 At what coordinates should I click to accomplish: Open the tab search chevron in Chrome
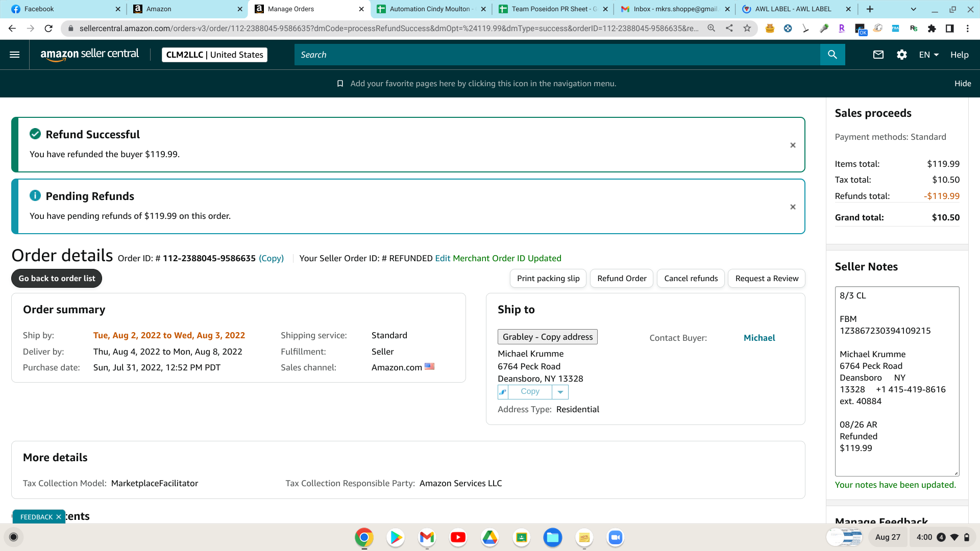point(914,9)
